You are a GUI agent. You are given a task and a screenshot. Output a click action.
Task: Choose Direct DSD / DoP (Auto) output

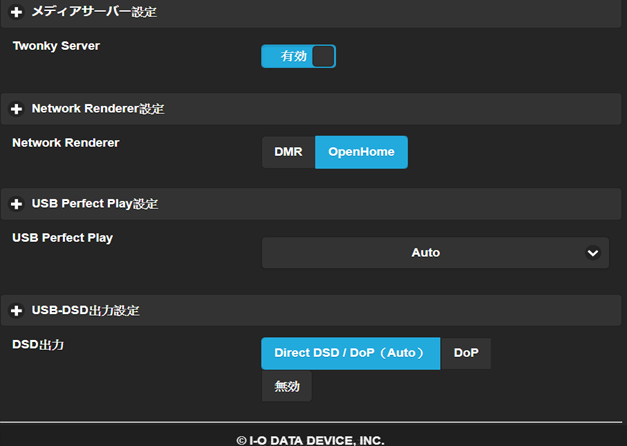(351, 353)
